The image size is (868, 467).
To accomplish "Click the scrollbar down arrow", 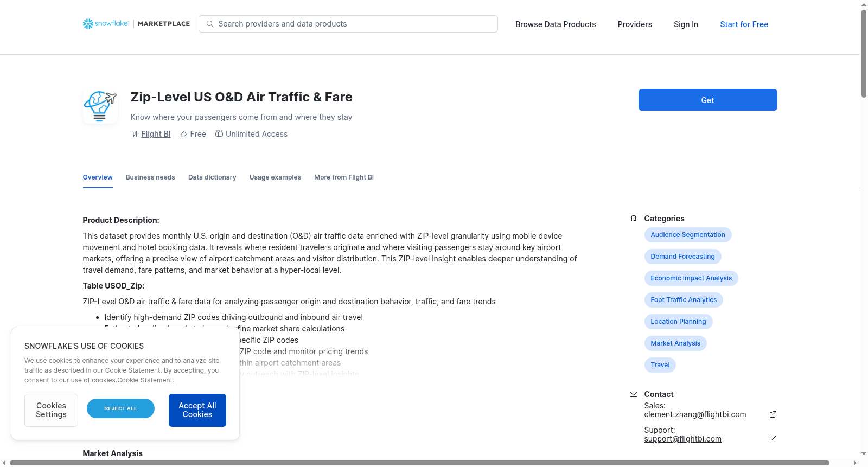I will tap(864, 453).
